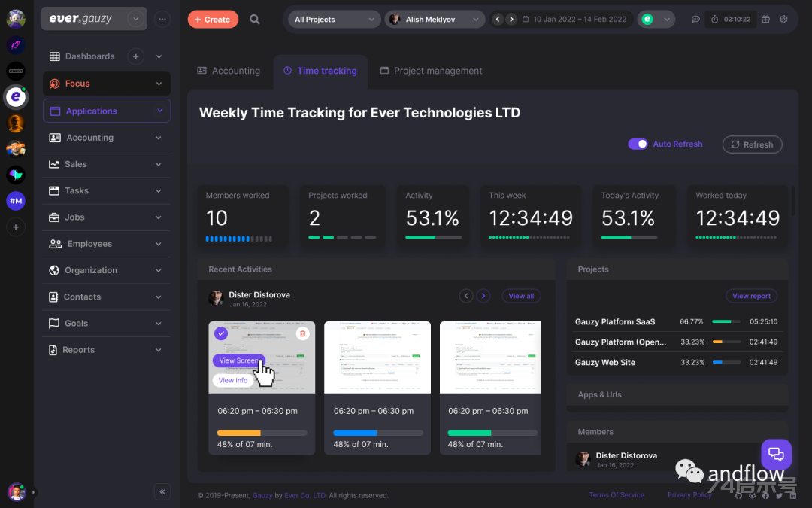Select the Gauzy Platform SaaS project row
This screenshot has width=812, height=508.
[x=677, y=322]
